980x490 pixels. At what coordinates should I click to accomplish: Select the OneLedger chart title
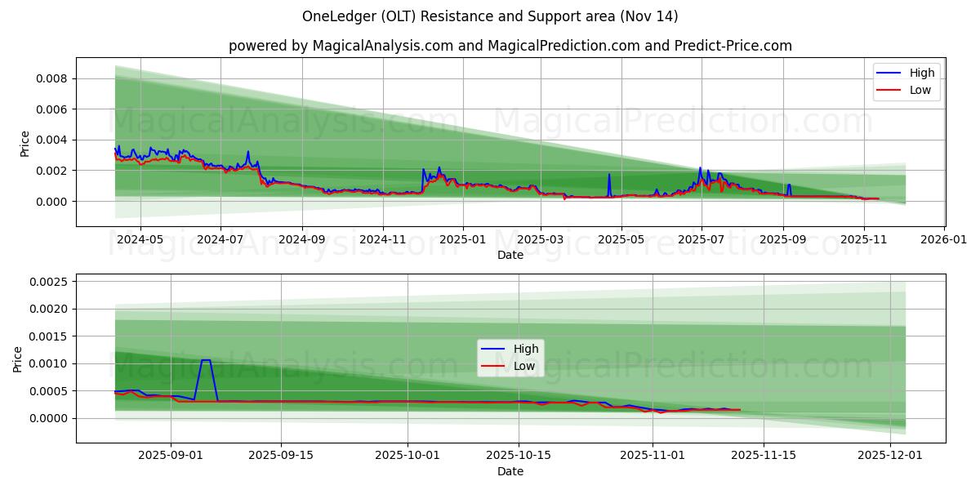pyautogui.click(x=488, y=15)
